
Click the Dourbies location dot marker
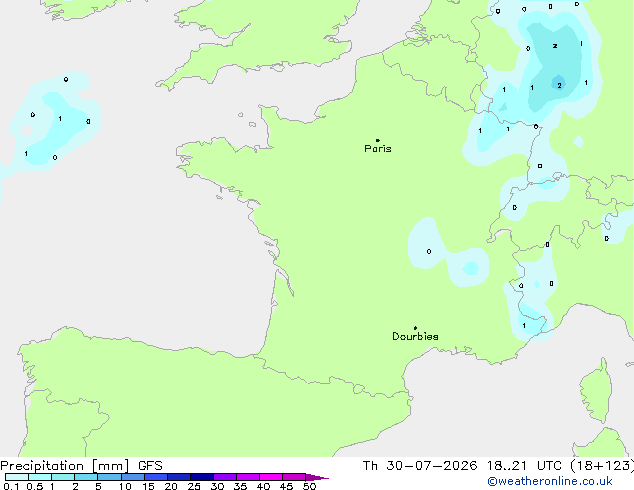click(x=415, y=328)
